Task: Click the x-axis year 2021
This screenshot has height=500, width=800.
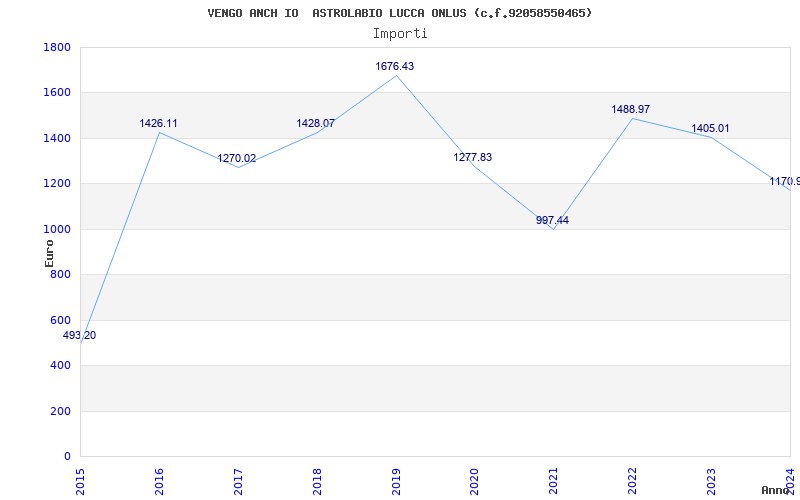Action: (x=554, y=482)
